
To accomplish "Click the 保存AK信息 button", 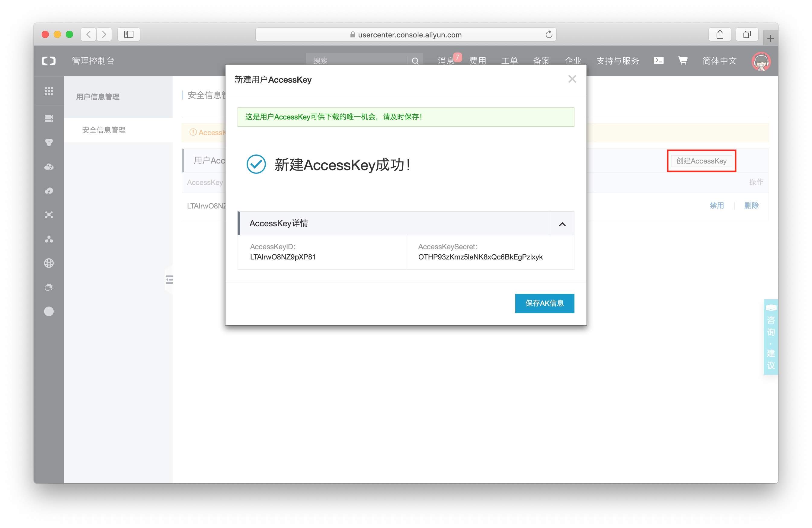I will click(x=545, y=303).
